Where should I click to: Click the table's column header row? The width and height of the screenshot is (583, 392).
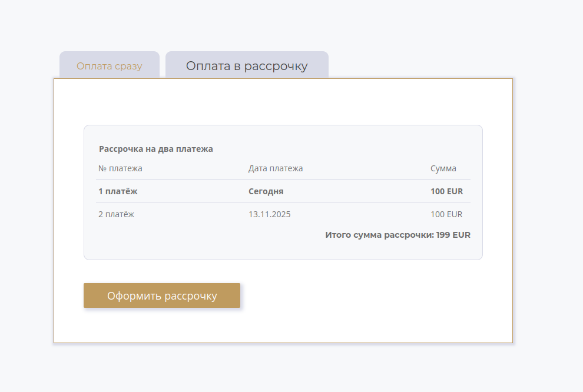353,168
